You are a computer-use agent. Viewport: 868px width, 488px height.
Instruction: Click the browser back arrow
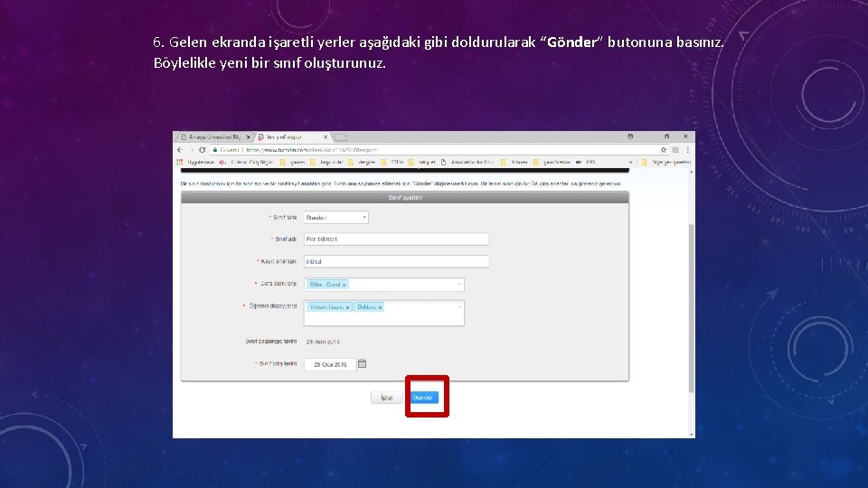[x=180, y=150]
